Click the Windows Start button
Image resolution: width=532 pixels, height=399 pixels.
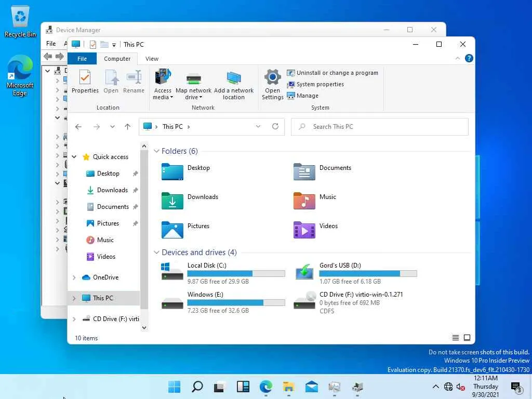click(175, 387)
